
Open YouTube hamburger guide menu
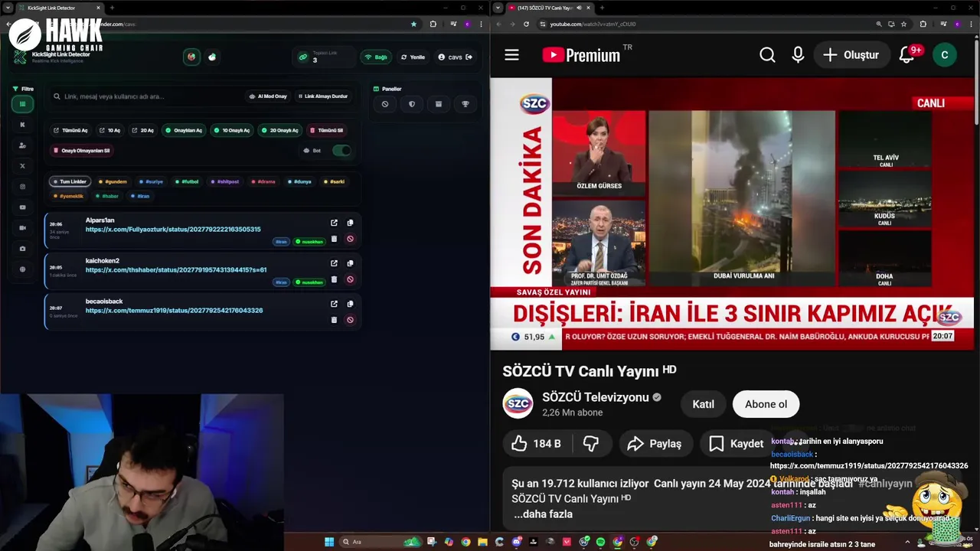(x=511, y=55)
